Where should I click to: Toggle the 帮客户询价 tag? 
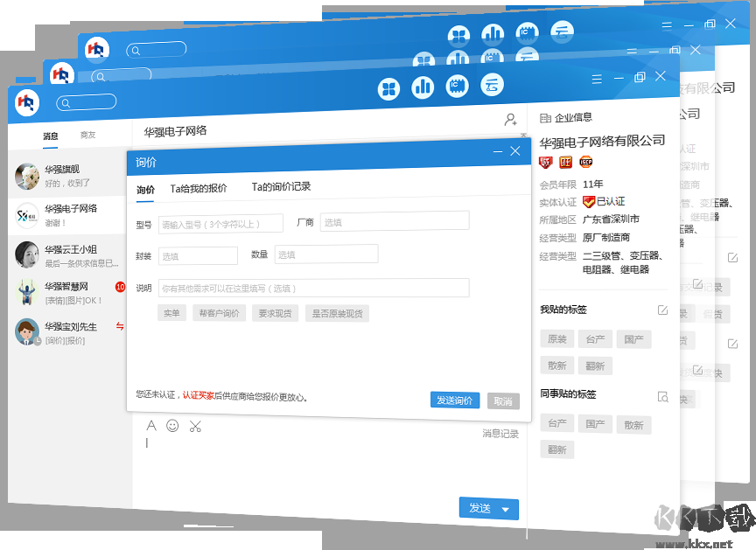tap(219, 313)
